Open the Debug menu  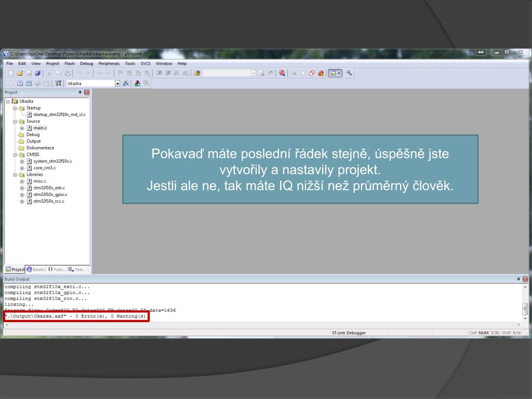point(87,63)
